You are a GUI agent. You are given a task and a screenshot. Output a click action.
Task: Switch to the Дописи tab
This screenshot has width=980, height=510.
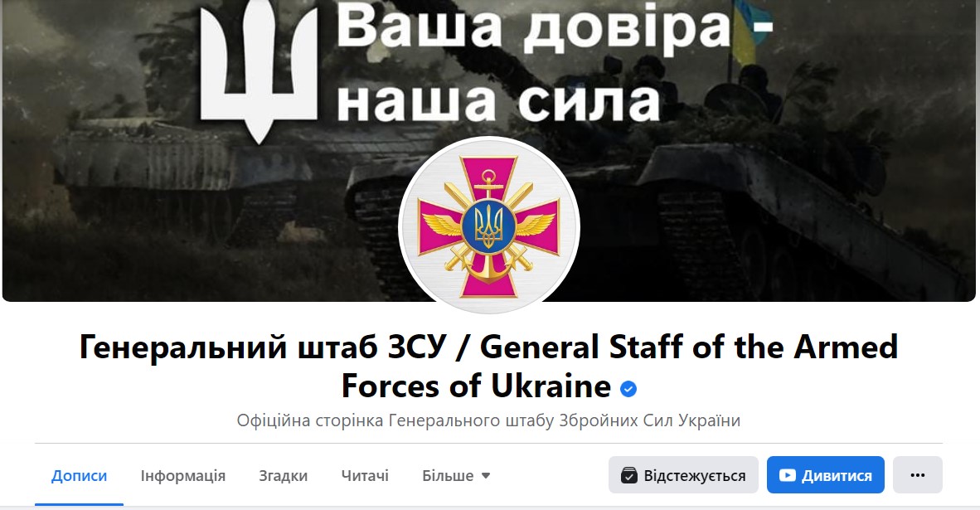coord(79,476)
